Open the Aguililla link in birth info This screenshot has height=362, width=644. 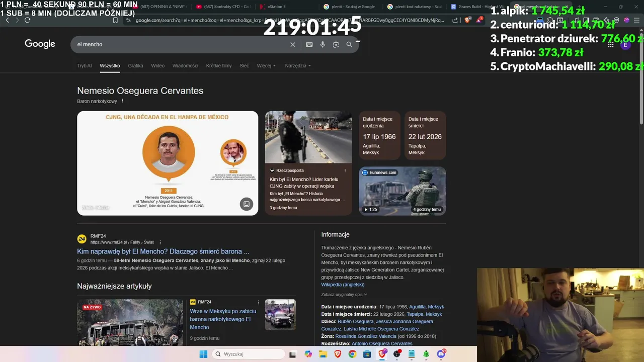tap(417, 307)
